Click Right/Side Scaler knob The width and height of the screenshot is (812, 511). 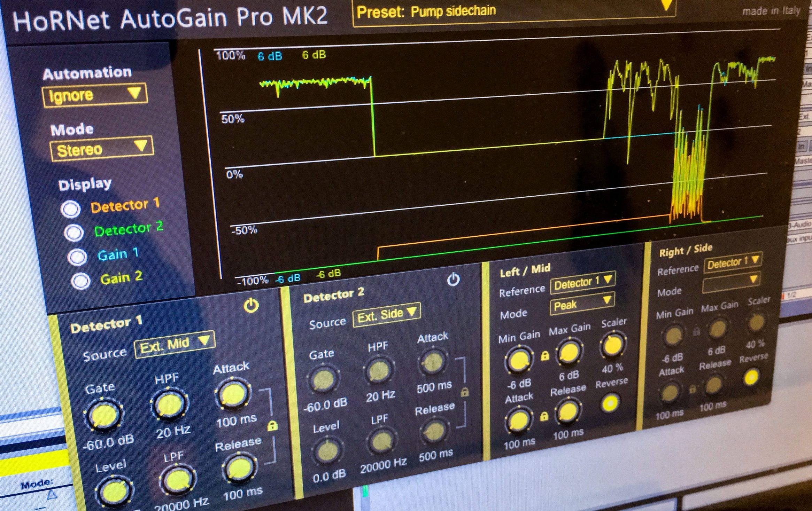[x=756, y=322]
